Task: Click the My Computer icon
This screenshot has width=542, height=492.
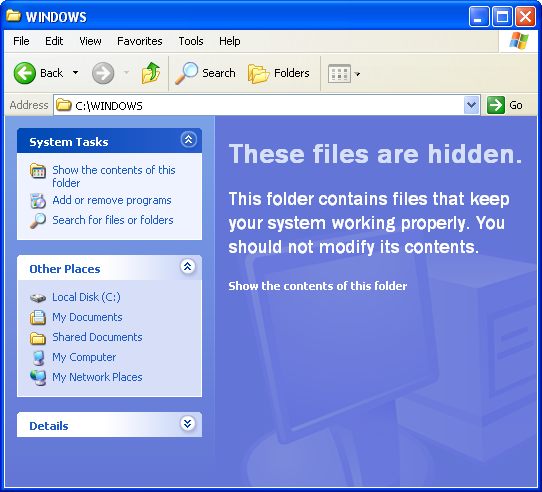Action: [x=38, y=358]
